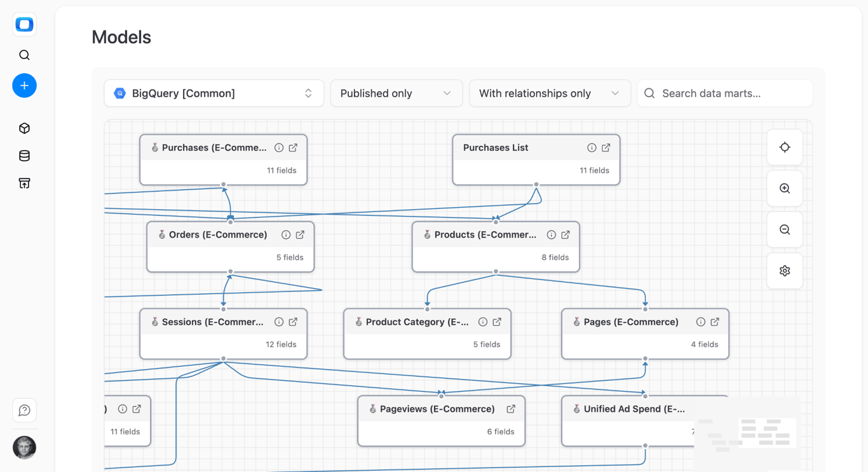Click the blue plus create button
868x472 pixels.
24,86
